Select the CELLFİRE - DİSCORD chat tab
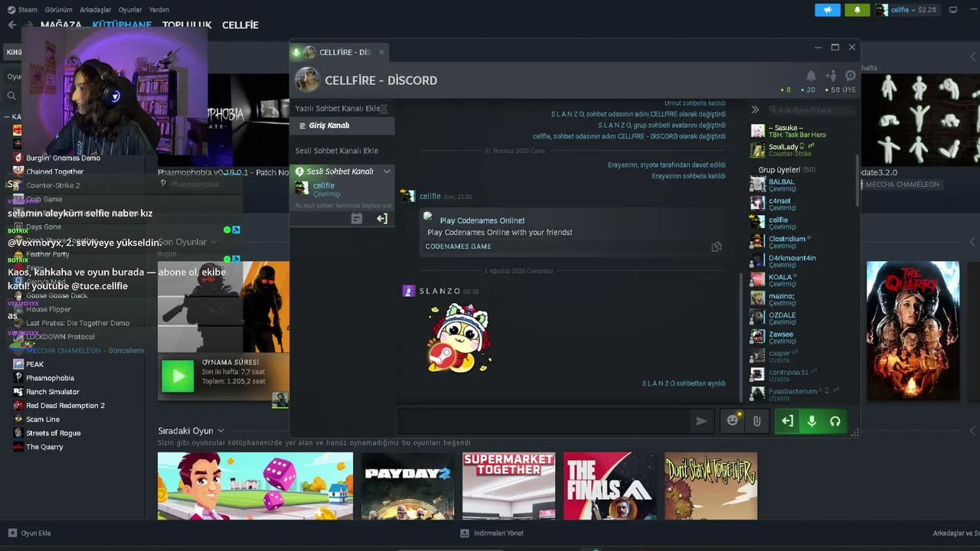Image resolution: width=980 pixels, height=551 pixels. click(341, 52)
